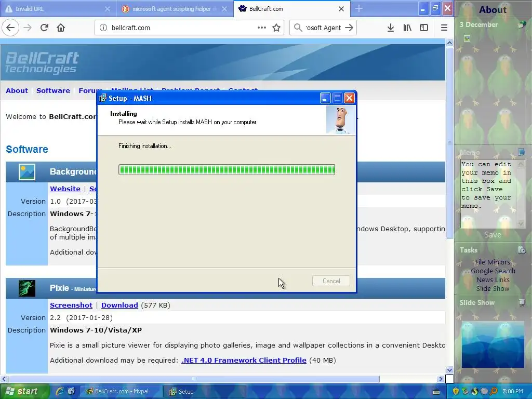This screenshot has height=399, width=532.
Task: Open the hamburger application menu
Action: click(444, 28)
